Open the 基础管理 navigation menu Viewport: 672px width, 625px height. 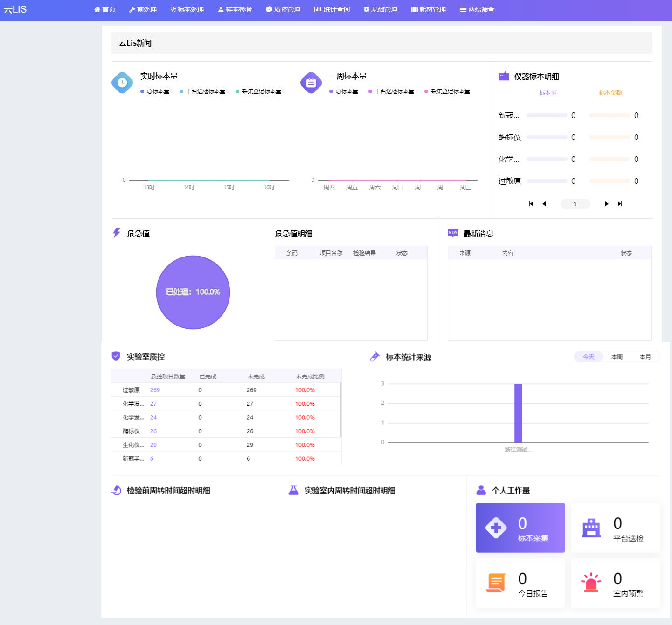pyautogui.click(x=381, y=9)
